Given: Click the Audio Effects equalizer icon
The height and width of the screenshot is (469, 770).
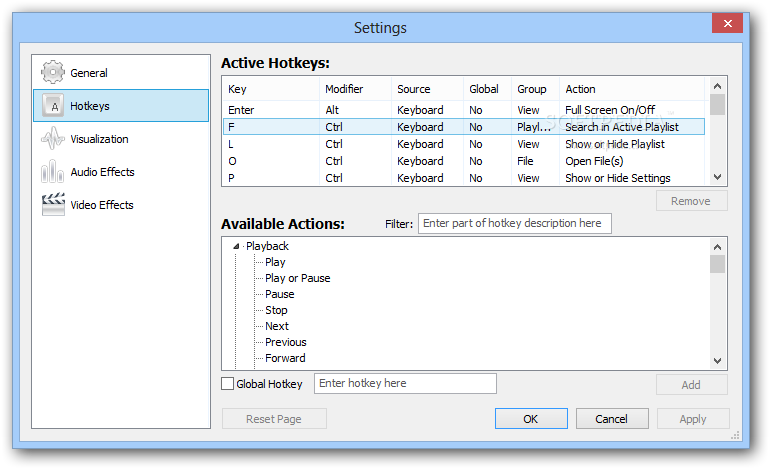Looking at the screenshot, I should 53,171.
